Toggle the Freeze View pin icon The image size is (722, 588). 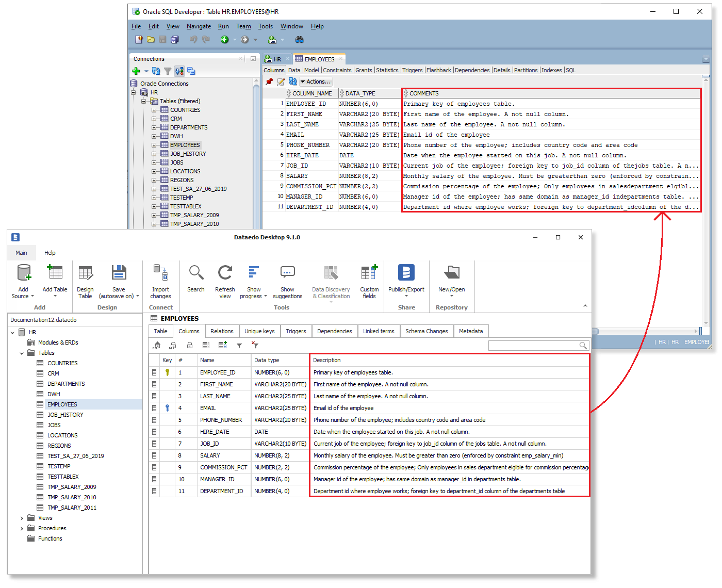tap(269, 81)
